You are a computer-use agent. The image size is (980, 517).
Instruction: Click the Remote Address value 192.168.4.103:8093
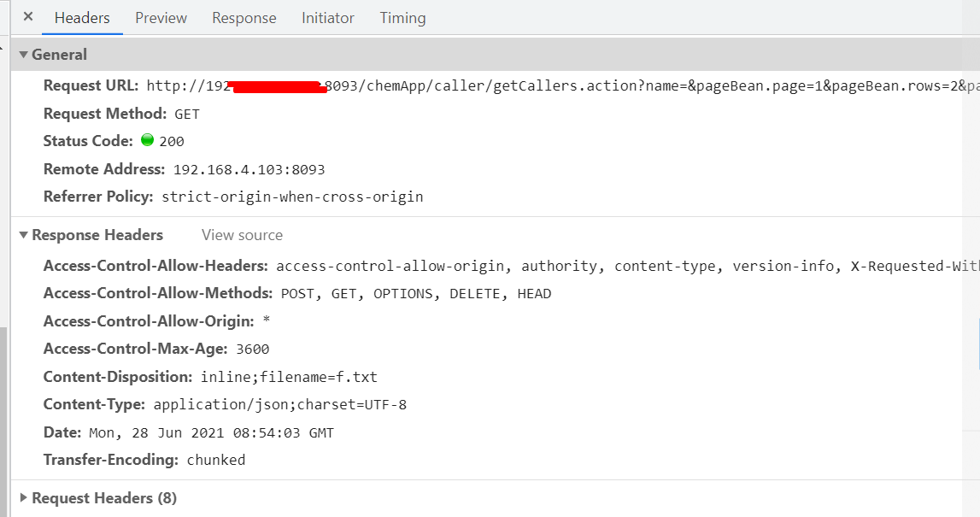[249, 169]
